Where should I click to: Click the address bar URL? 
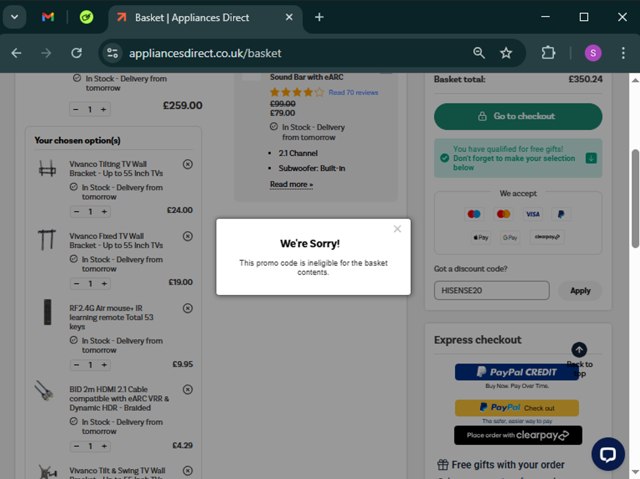click(205, 53)
